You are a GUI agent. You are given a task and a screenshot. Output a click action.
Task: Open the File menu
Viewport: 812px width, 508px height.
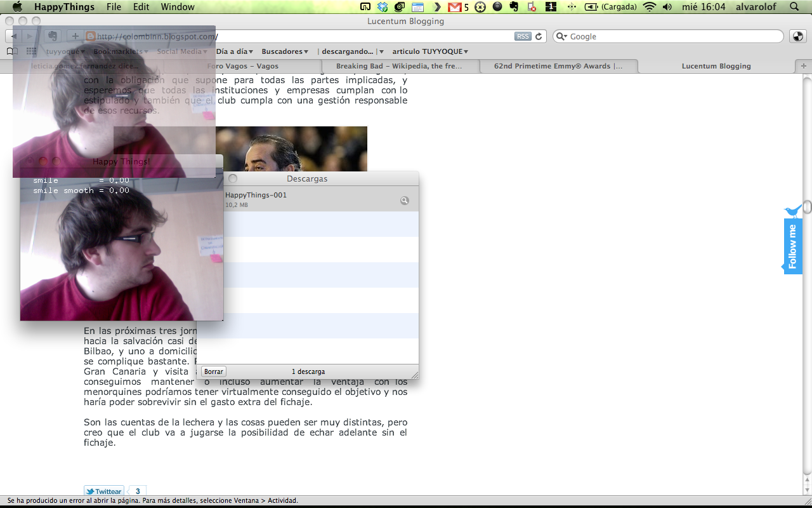tap(114, 7)
